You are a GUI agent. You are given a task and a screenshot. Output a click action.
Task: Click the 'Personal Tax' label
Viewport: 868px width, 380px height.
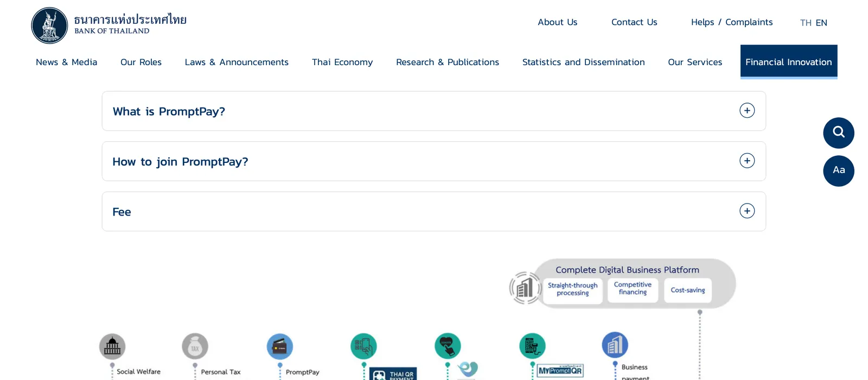click(x=221, y=372)
